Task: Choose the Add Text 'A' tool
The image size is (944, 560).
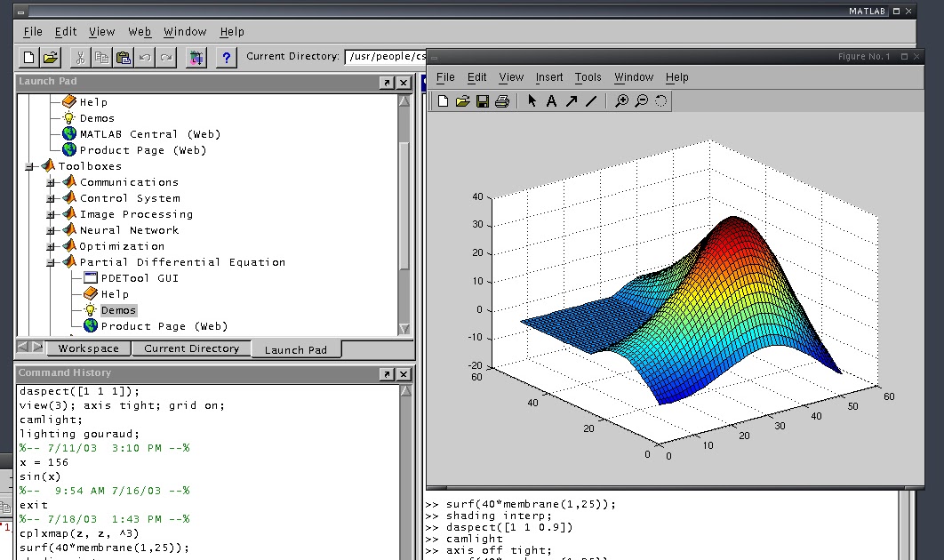Action: coord(551,101)
